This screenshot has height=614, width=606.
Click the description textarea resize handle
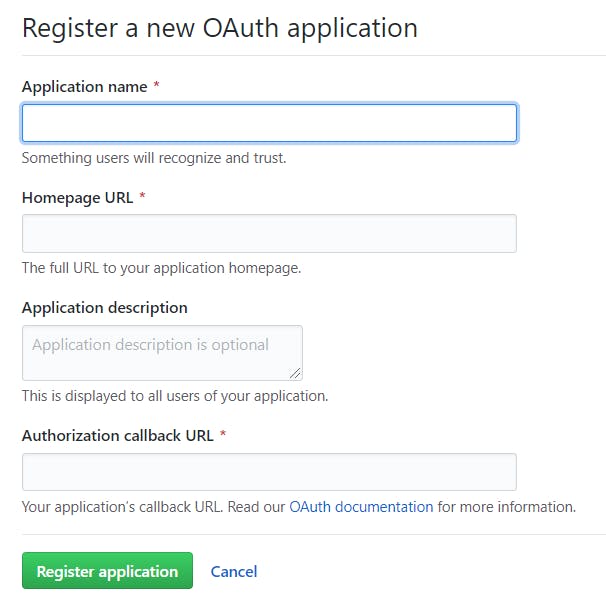(295, 373)
